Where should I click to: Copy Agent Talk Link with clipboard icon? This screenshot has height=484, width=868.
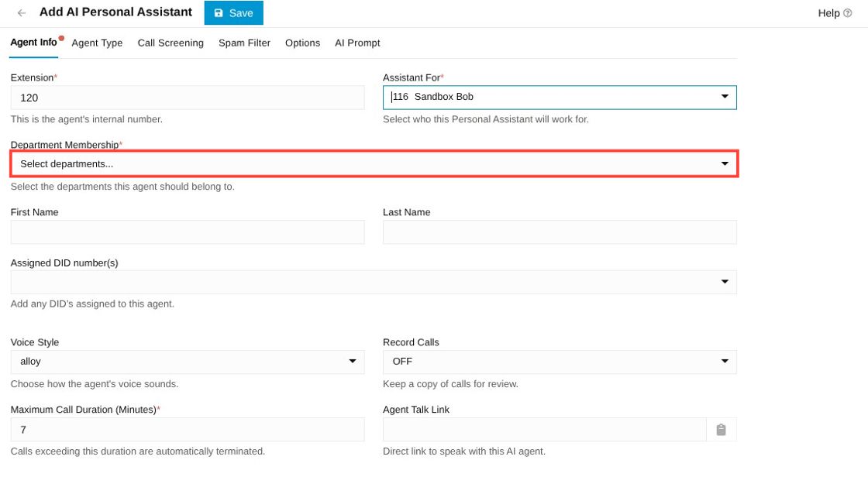coord(721,430)
